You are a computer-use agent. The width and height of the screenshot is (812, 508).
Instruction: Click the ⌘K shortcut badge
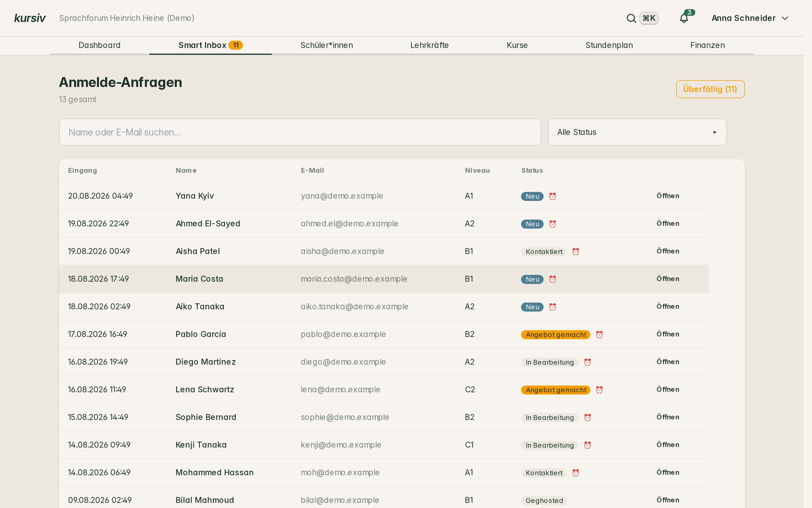pyautogui.click(x=649, y=18)
